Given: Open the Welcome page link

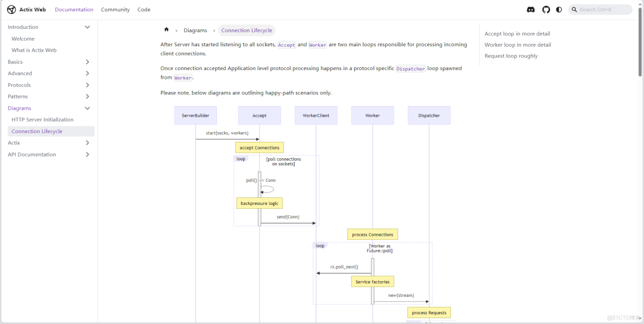Looking at the screenshot, I should tap(24, 39).
